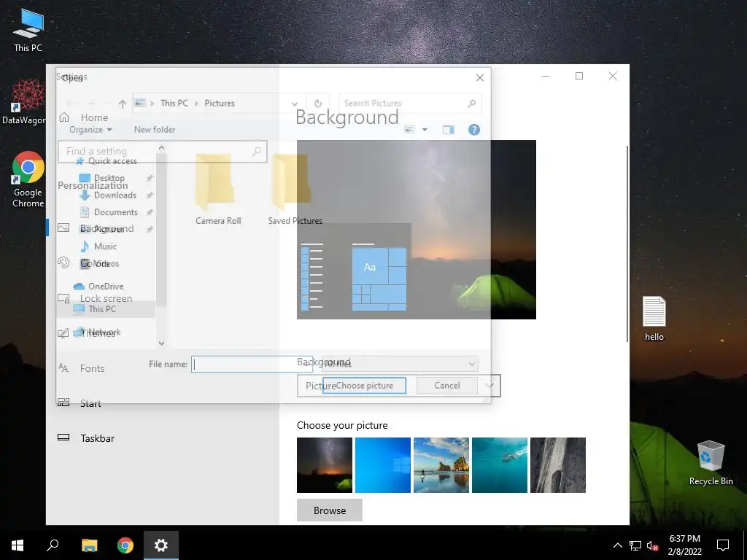The height and width of the screenshot is (560, 747).
Task: Select Downloads in Open dialog navigation
Action: point(115,195)
